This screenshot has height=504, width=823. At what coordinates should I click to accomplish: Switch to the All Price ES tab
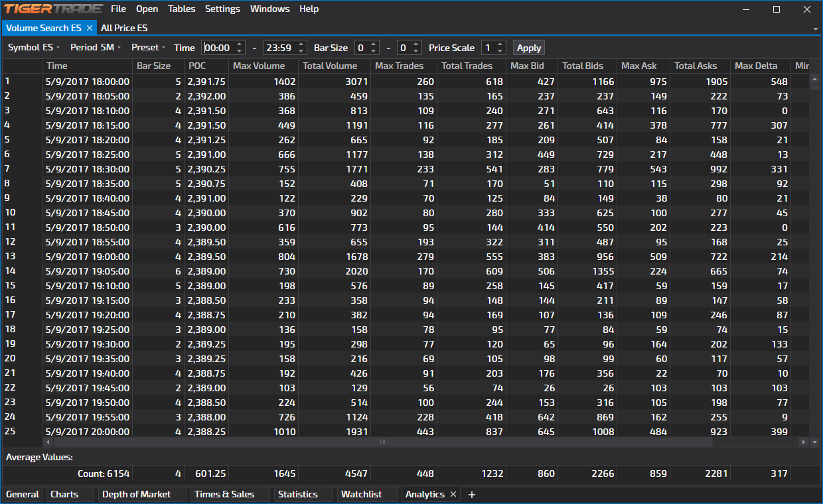(x=124, y=28)
